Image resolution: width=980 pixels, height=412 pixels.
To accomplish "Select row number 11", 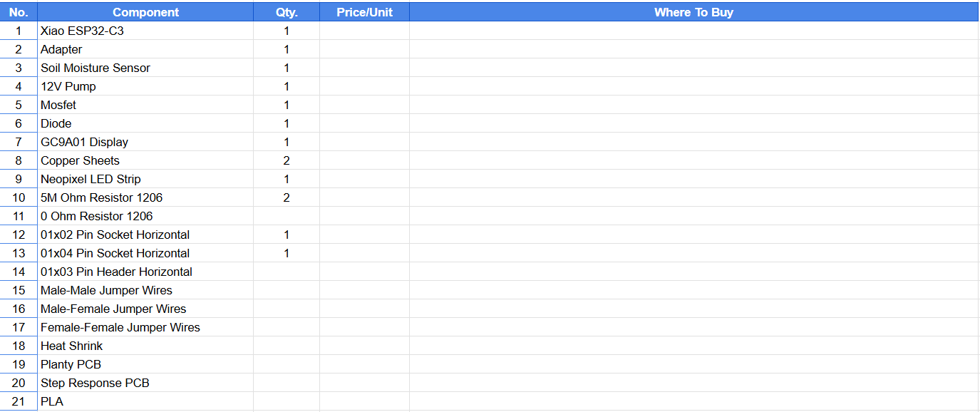I will [x=19, y=216].
